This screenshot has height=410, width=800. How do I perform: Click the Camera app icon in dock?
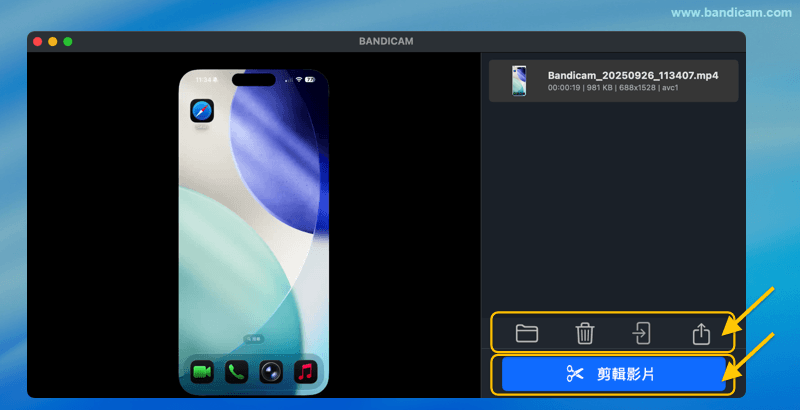coord(270,372)
